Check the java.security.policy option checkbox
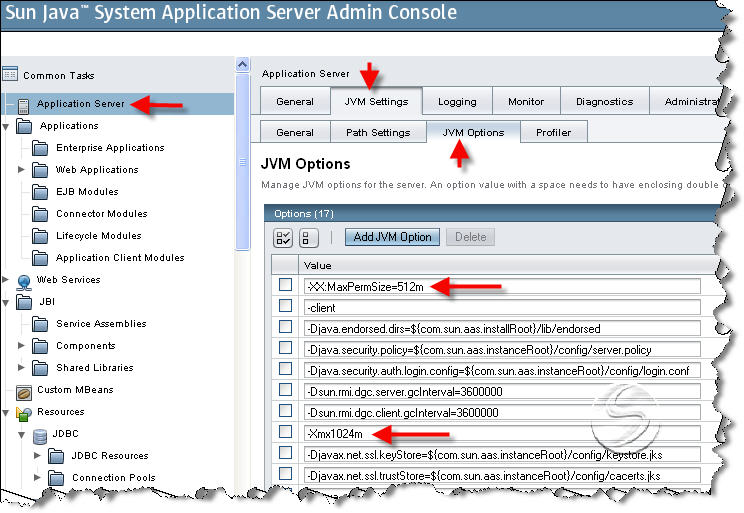Image resolution: width=744 pixels, height=513 pixels. (285, 348)
